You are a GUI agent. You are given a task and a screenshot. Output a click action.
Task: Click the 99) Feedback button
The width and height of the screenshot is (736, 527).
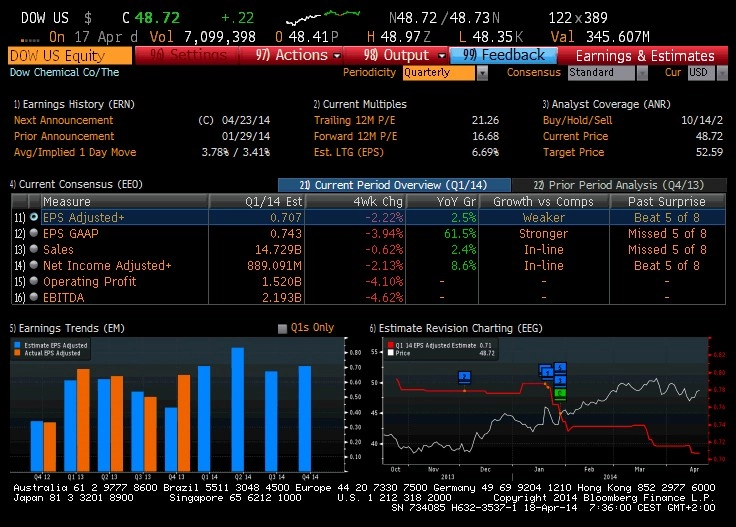pyautogui.click(x=504, y=55)
